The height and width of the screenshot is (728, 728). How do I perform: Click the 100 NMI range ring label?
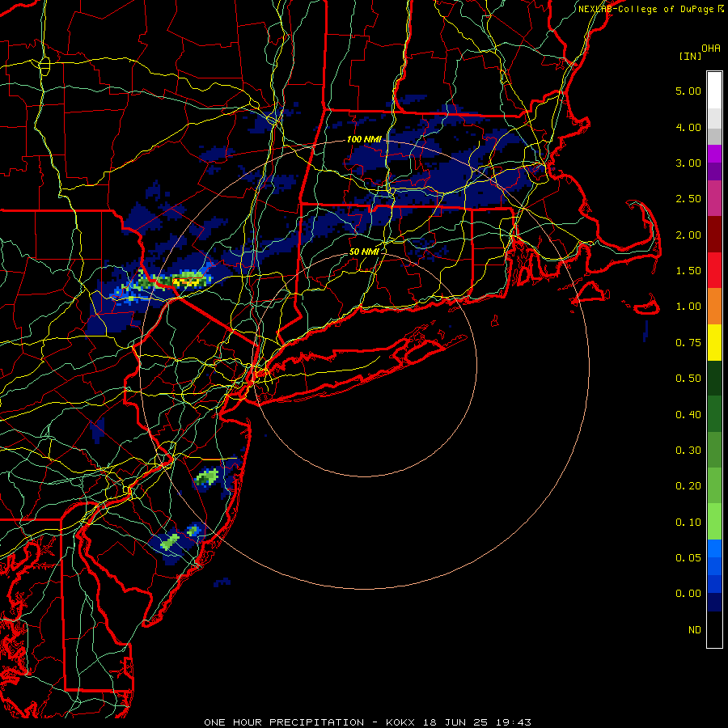click(364, 139)
